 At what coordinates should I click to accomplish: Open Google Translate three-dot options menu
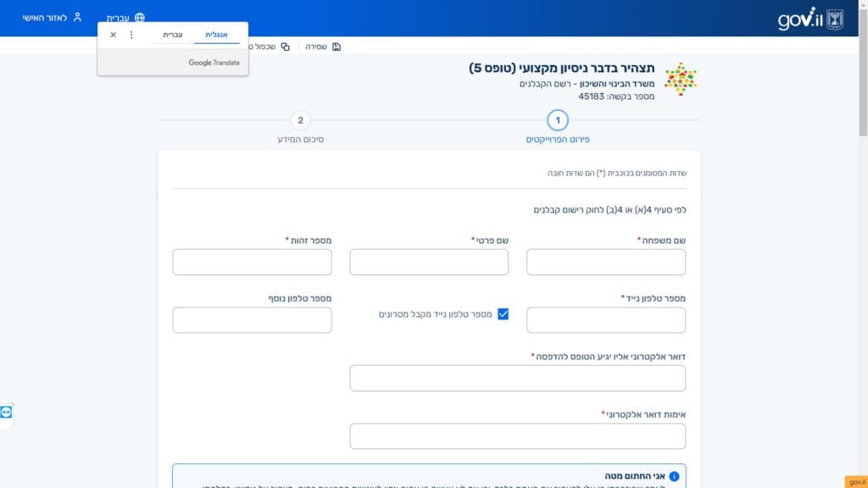click(131, 35)
